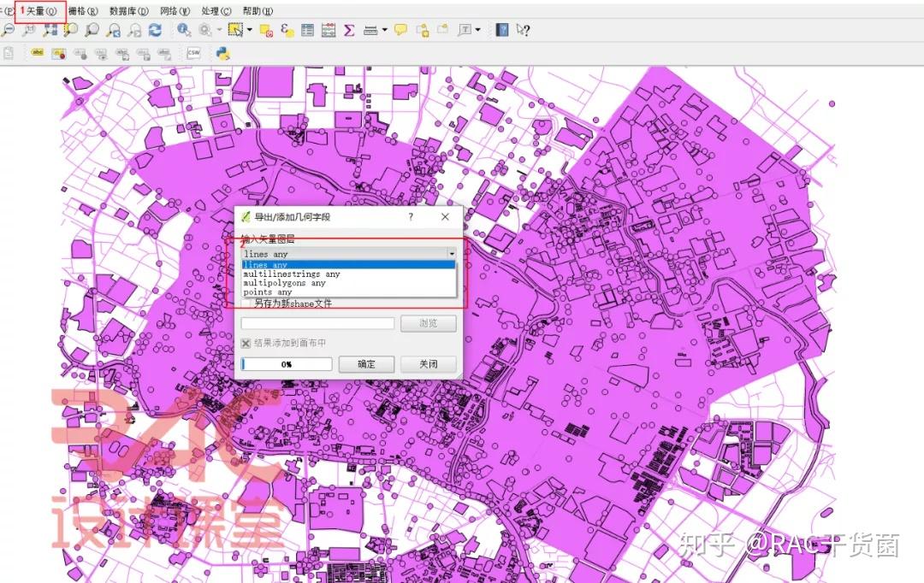Toggle the 结果添加到画布中 checkbox
This screenshot has width=924, height=583.
click(246, 343)
